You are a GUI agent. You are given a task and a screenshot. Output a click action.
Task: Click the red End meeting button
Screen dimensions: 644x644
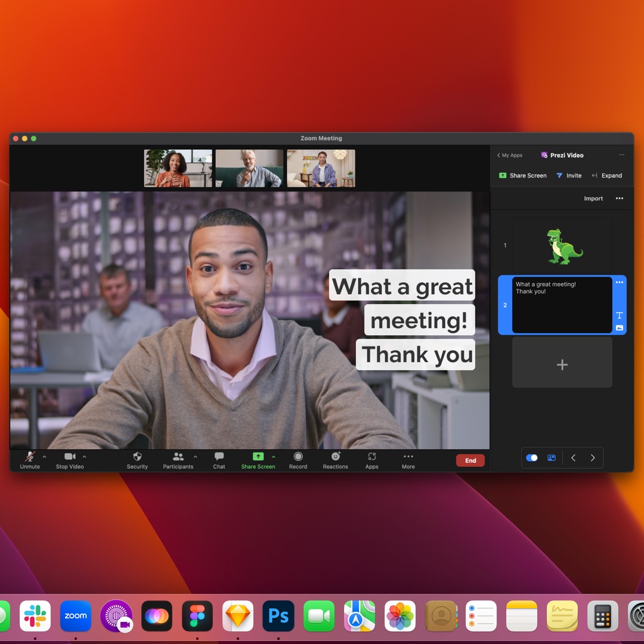[470, 460]
